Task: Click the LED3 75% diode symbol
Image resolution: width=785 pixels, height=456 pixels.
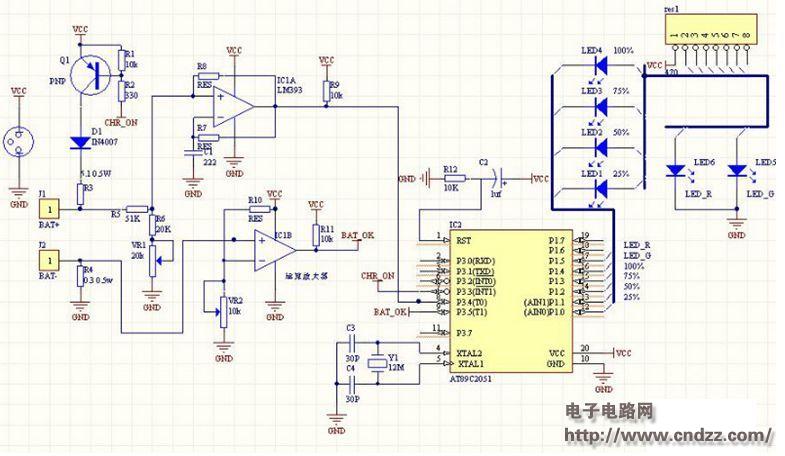Action: point(601,106)
